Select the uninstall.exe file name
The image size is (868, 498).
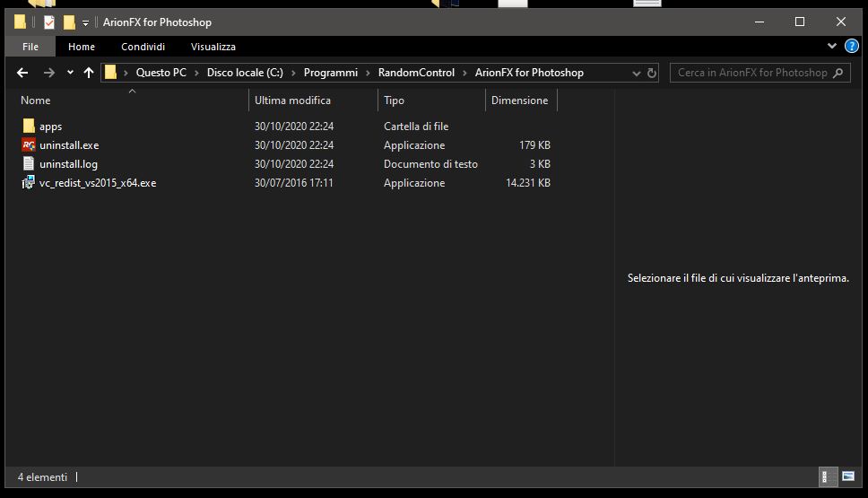point(69,145)
